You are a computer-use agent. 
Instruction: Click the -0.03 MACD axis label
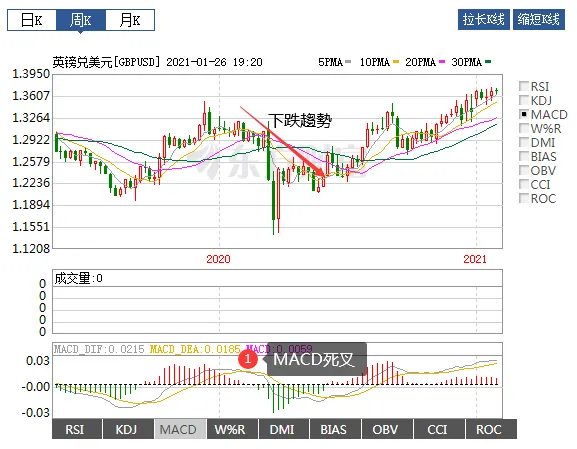[35, 413]
